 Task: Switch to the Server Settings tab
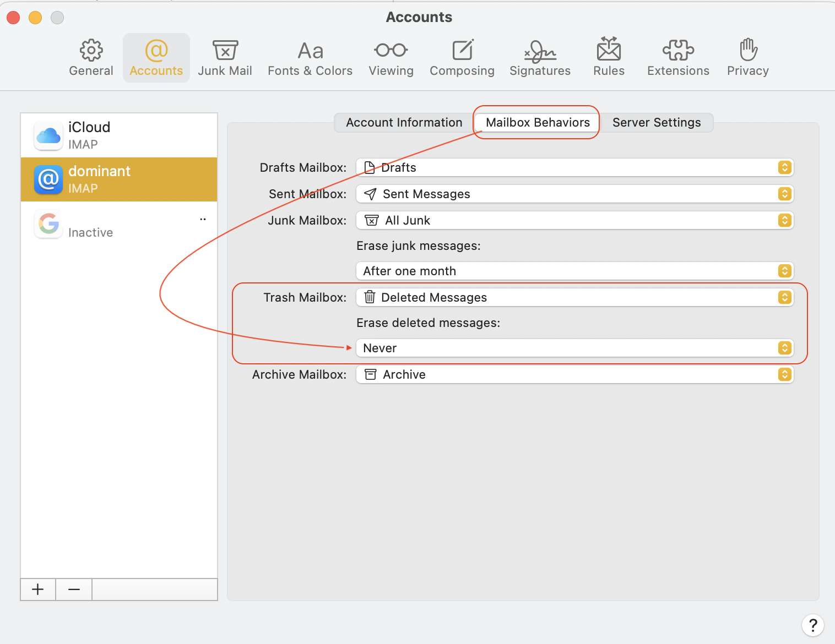657,122
